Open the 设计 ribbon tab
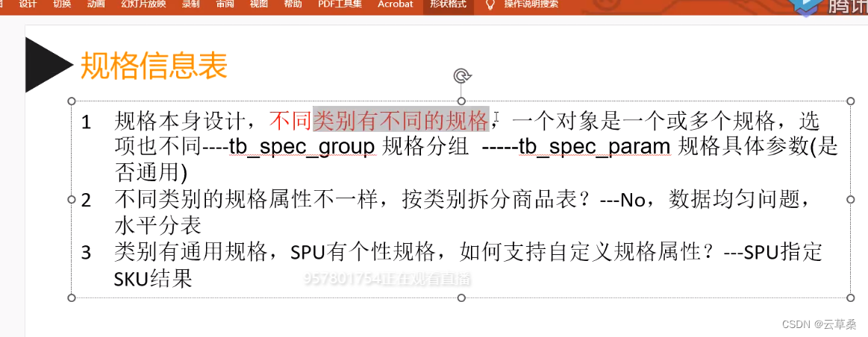 click(x=28, y=4)
